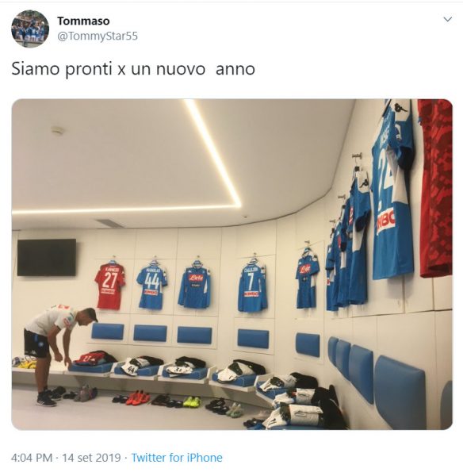Open the Twitter for iPhone source link
The width and height of the screenshot is (463, 476).
pos(177,458)
